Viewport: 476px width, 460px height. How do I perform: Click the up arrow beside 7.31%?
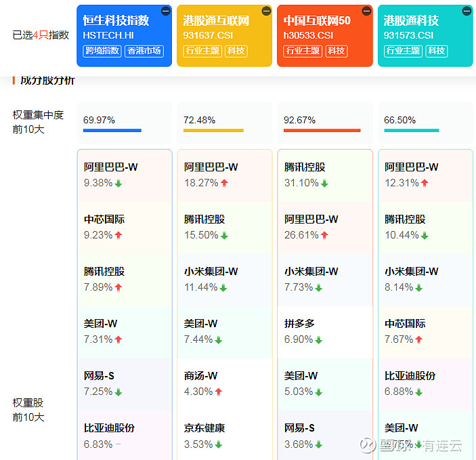[118, 339]
